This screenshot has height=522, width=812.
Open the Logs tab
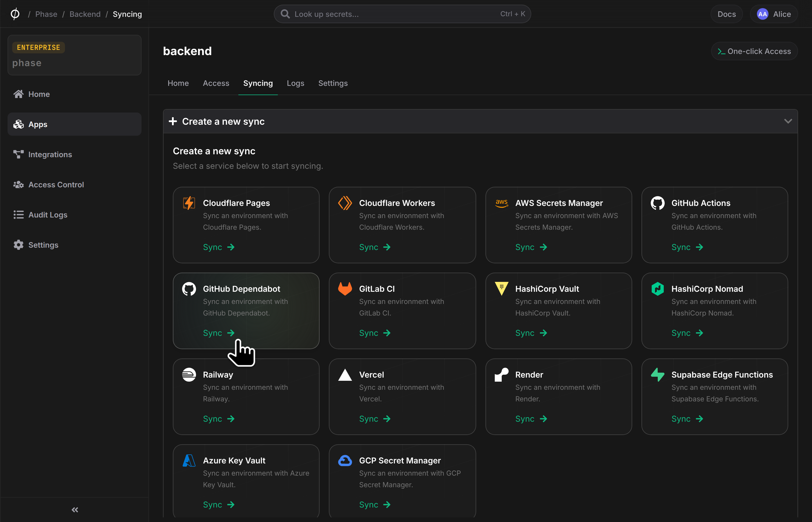(x=295, y=83)
